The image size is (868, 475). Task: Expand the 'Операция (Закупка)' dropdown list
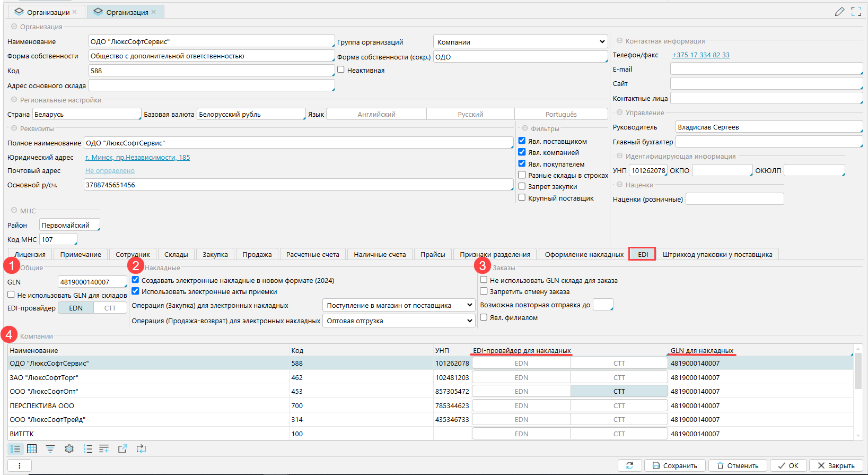click(399, 305)
